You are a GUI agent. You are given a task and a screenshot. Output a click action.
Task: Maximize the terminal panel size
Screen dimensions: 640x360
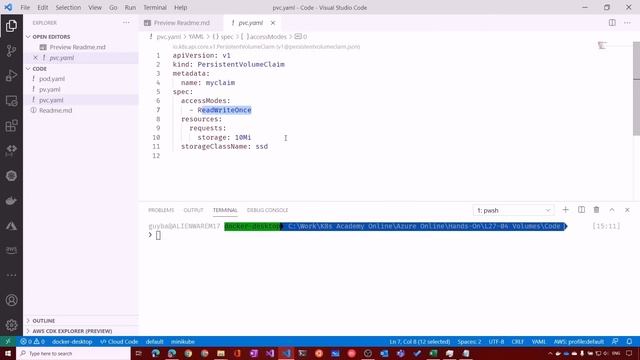[612, 210]
